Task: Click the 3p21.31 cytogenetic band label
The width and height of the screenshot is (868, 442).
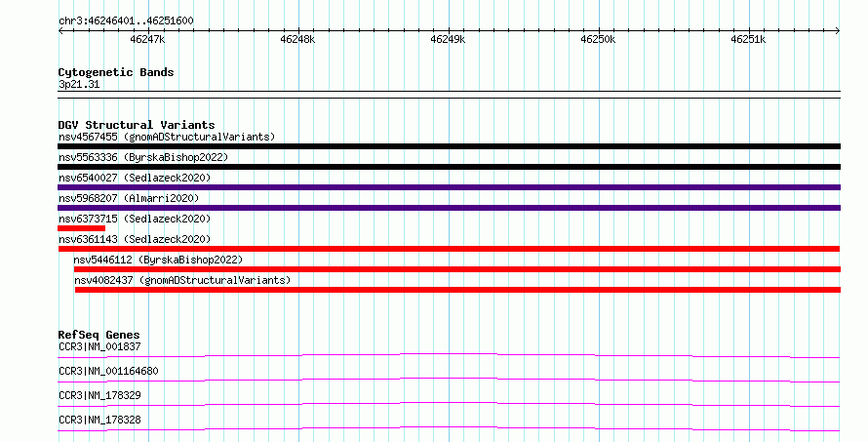Action: click(79, 85)
